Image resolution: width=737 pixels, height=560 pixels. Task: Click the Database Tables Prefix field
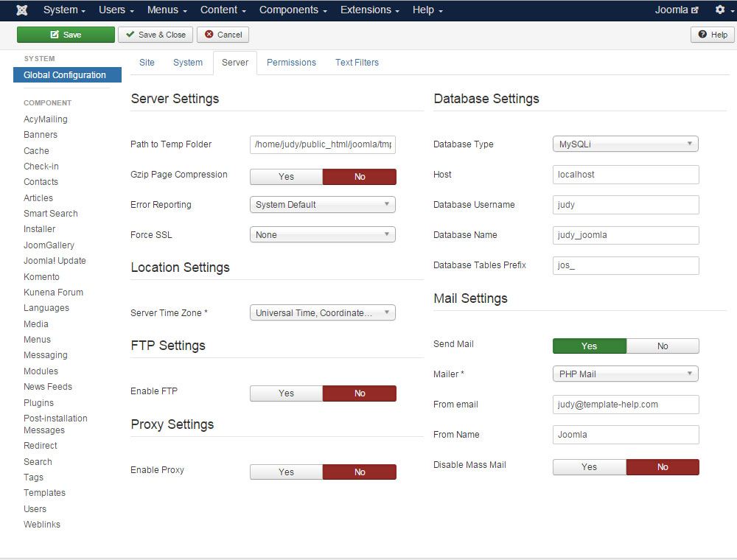click(x=626, y=265)
